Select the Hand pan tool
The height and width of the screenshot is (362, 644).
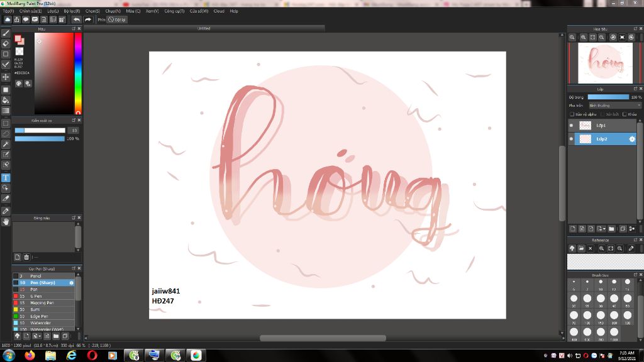point(6,222)
